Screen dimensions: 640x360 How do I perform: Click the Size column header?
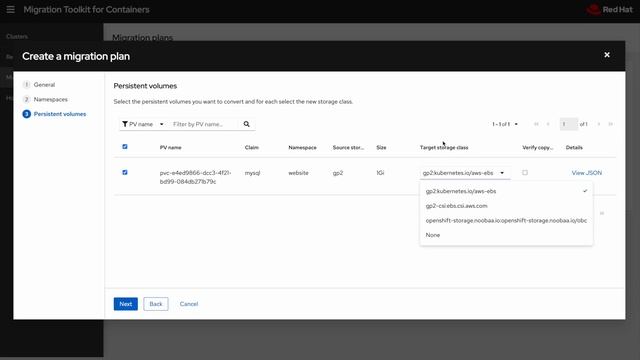(381, 147)
